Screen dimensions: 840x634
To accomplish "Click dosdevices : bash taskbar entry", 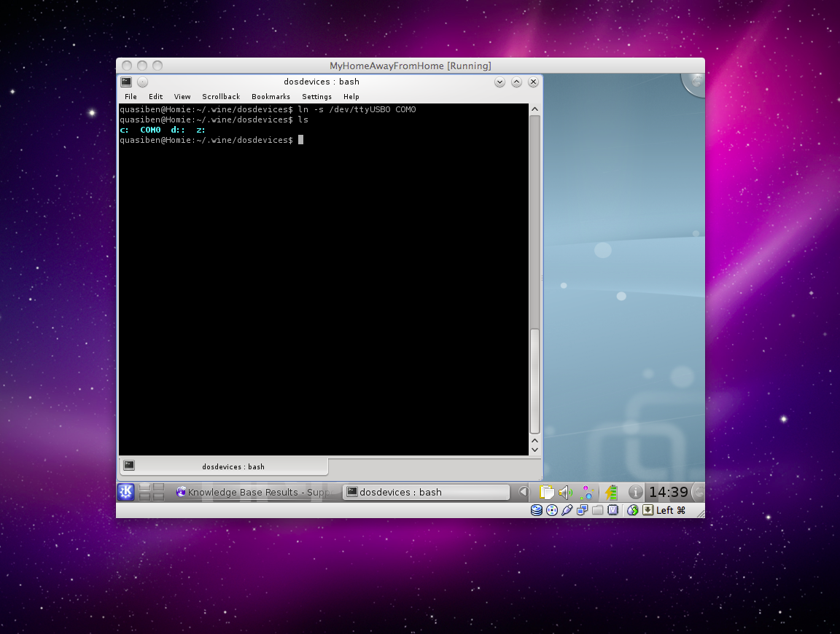I will click(x=426, y=492).
